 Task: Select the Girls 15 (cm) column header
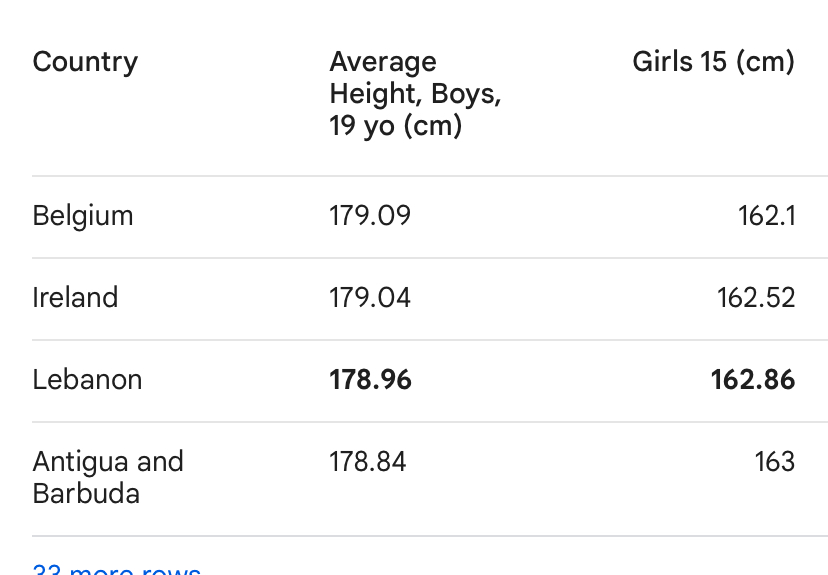713,62
